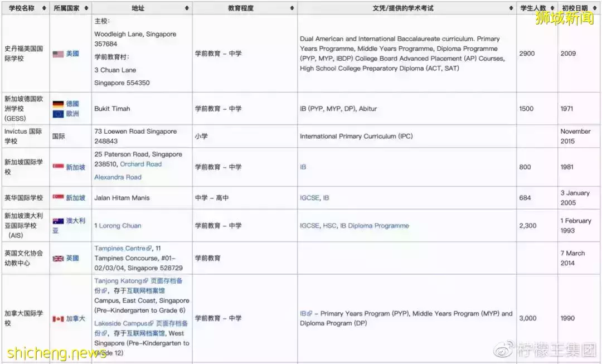
Task: Open 新加坡 link in 英华国际学校 row
Action: (x=76, y=198)
